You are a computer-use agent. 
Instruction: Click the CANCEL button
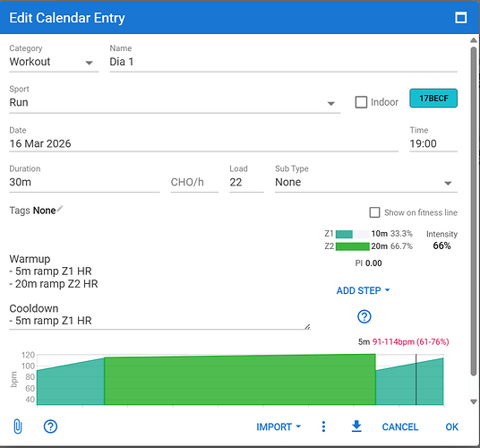tap(399, 426)
